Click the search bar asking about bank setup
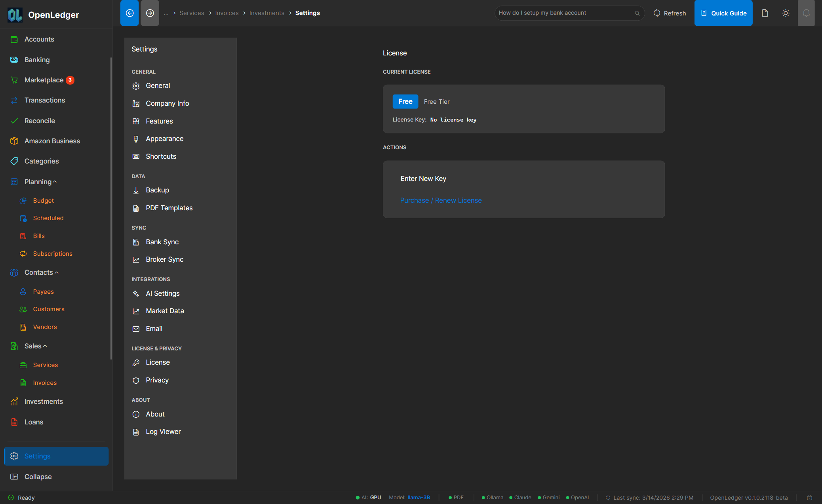The image size is (822, 504). tap(569, 13)
